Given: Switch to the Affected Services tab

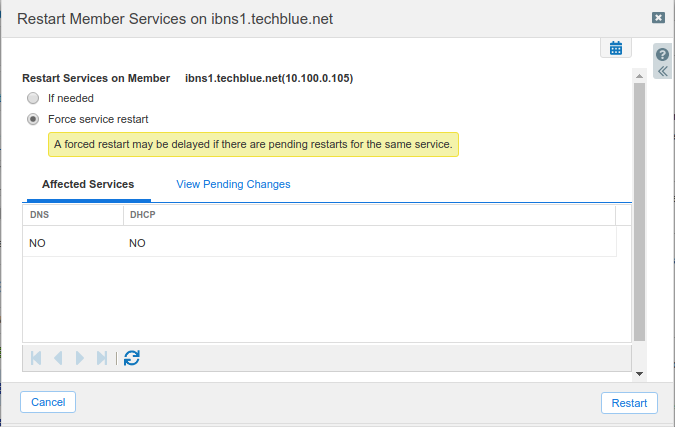Looking at the screenshot, I should click(88, 185).
